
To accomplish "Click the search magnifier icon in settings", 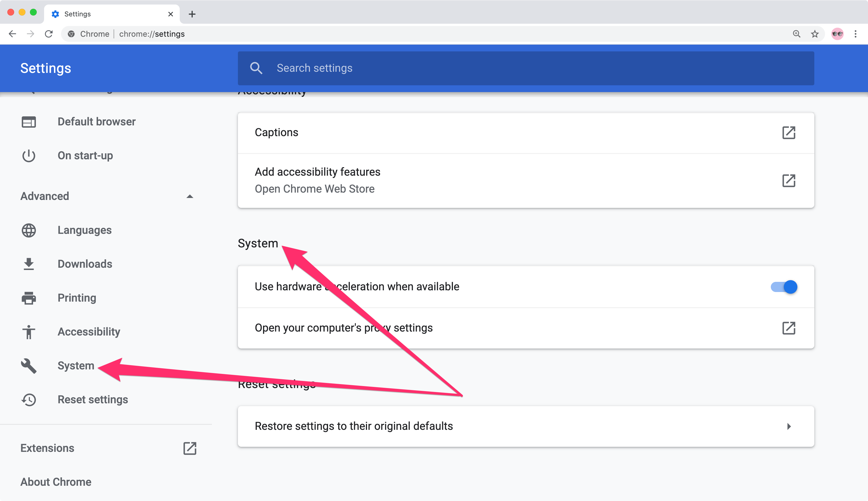I will pyautogui.click(x=256, y=68).
